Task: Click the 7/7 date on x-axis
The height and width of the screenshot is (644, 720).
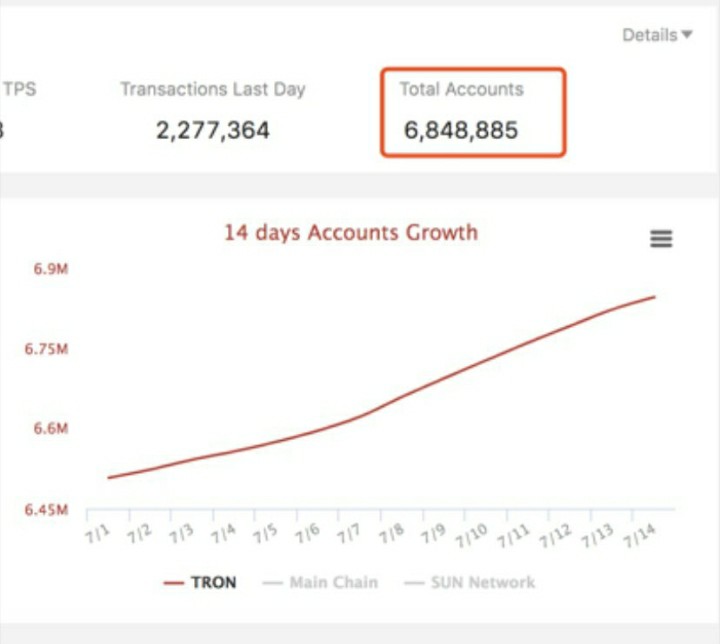Action: [x=347, y=531]
